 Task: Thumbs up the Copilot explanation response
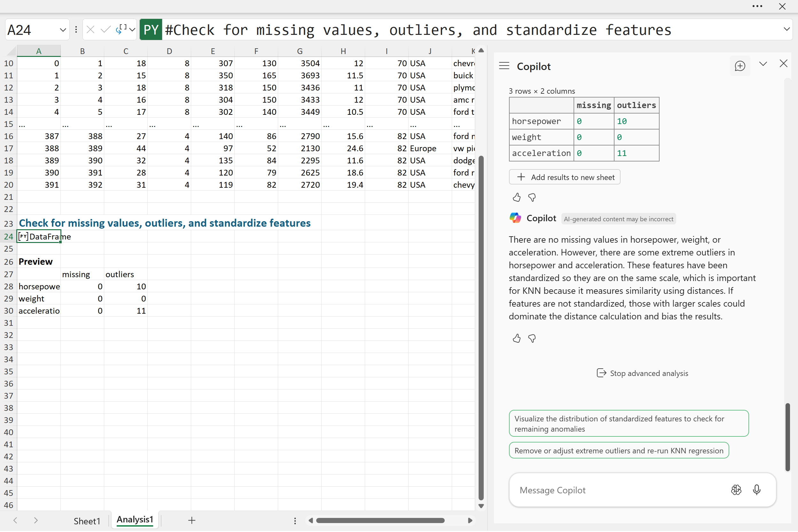[x=516, y=338]
